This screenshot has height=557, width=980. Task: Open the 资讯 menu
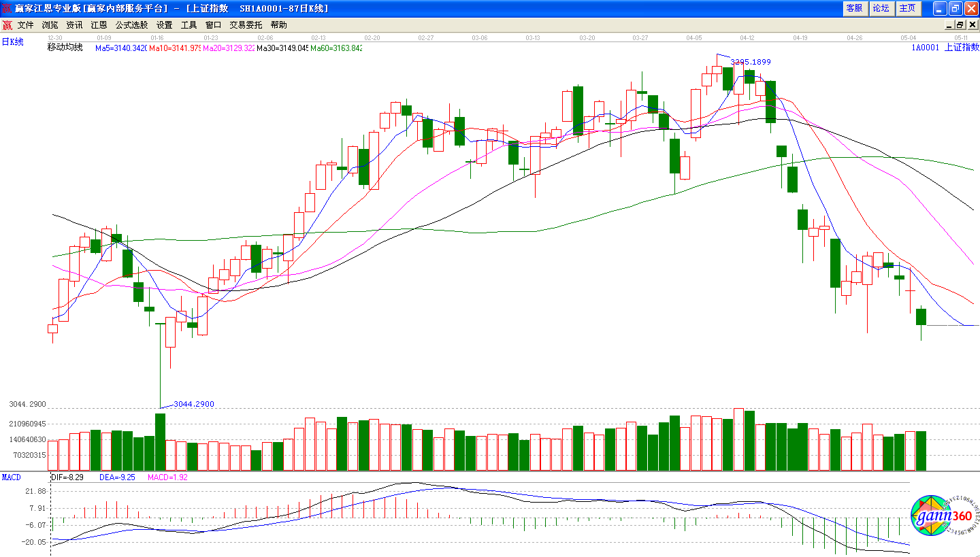click(x=74, y=25)
